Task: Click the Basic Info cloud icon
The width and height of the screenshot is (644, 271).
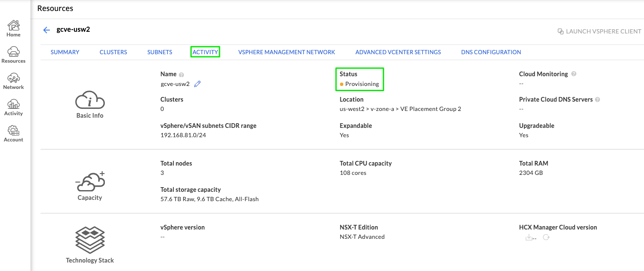Action: (90, 100)
